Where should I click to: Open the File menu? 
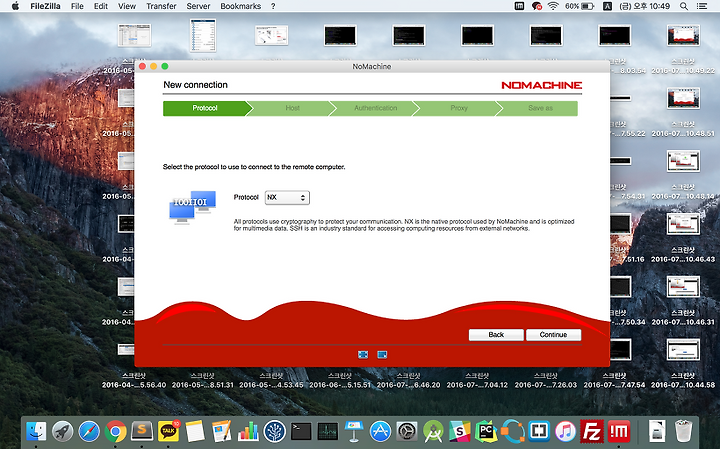pos(77,6)
